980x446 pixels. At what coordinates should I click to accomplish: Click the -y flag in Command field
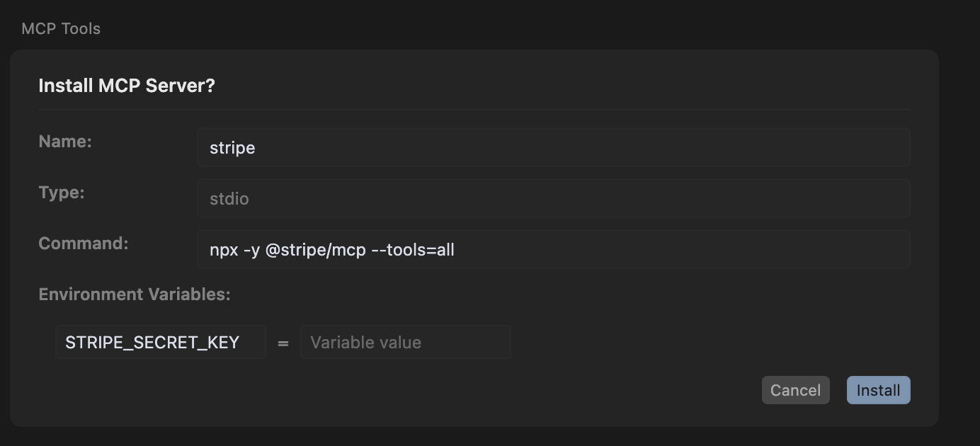pyautogui.click(x=251, y=249)
